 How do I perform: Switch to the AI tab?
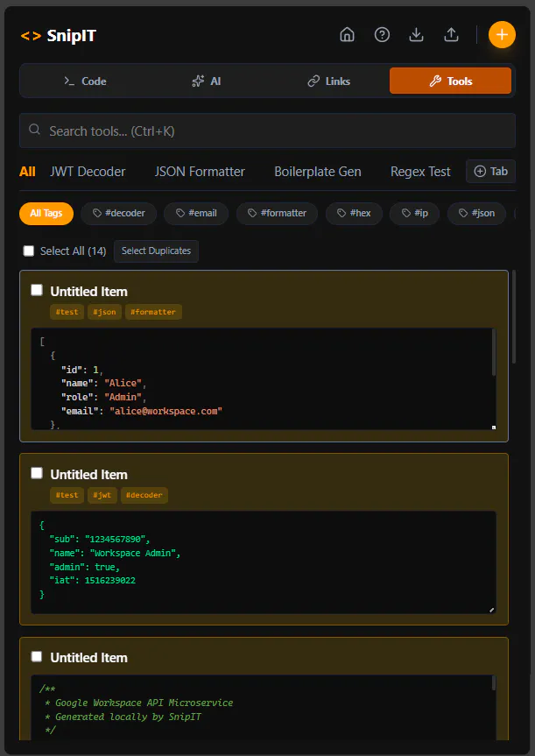coord(207,81)
